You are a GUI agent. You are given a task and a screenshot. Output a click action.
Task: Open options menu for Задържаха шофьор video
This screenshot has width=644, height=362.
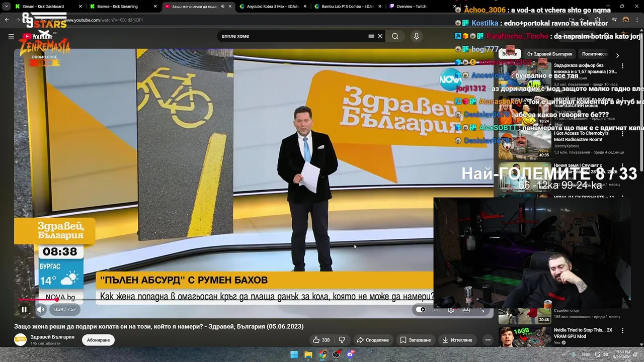[622, 66]
